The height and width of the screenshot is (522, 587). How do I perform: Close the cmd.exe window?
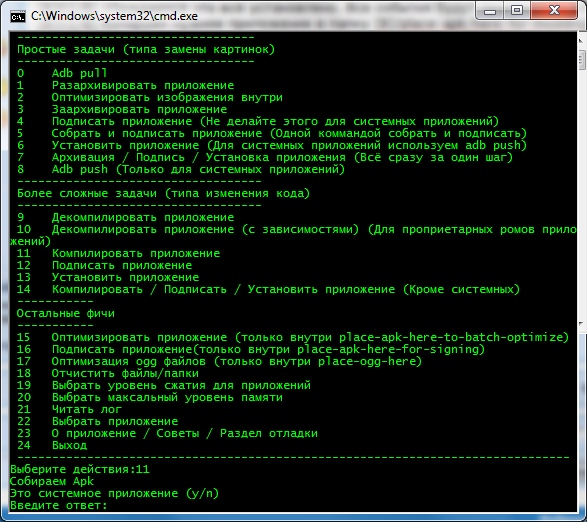click(554, 11)
